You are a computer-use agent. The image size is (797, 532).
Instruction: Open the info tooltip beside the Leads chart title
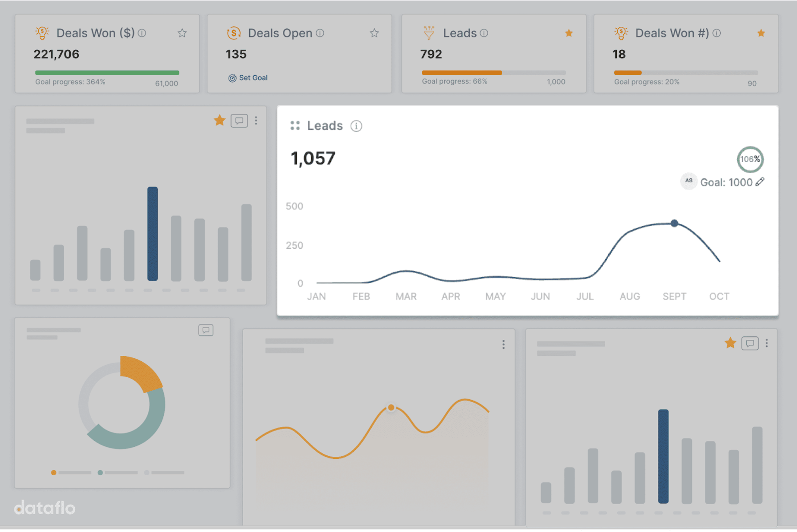pyautogui.click(x=356, y=126)
